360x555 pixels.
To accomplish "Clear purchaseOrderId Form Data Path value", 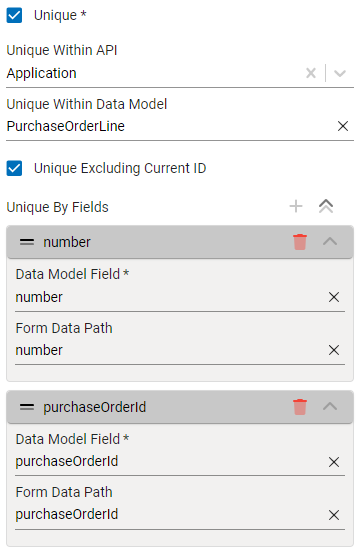I will coord(334,515).
